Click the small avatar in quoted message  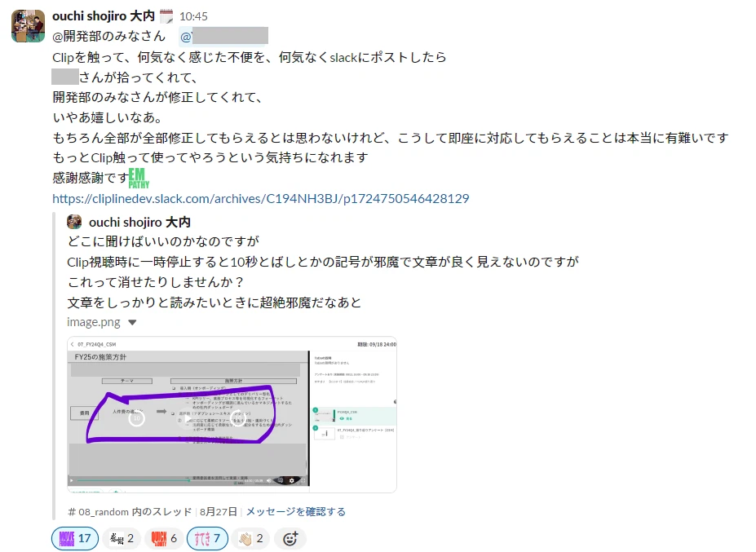(x=74, y=222)
